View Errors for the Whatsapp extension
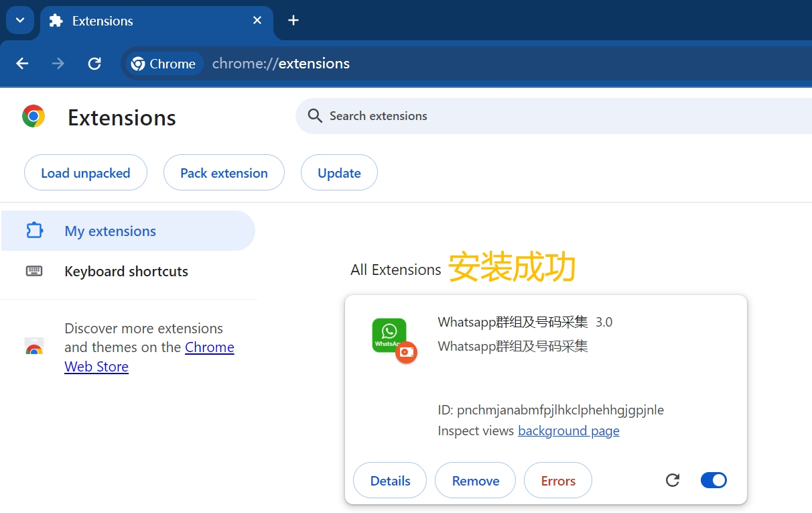The height and width of the screenshot is (513, 812). 558,481
